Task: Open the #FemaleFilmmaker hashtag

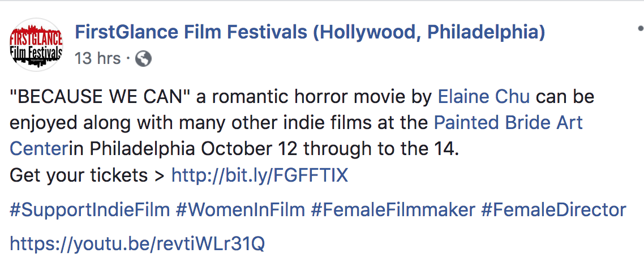Action: pyautogui.click(x=393, y=210)
